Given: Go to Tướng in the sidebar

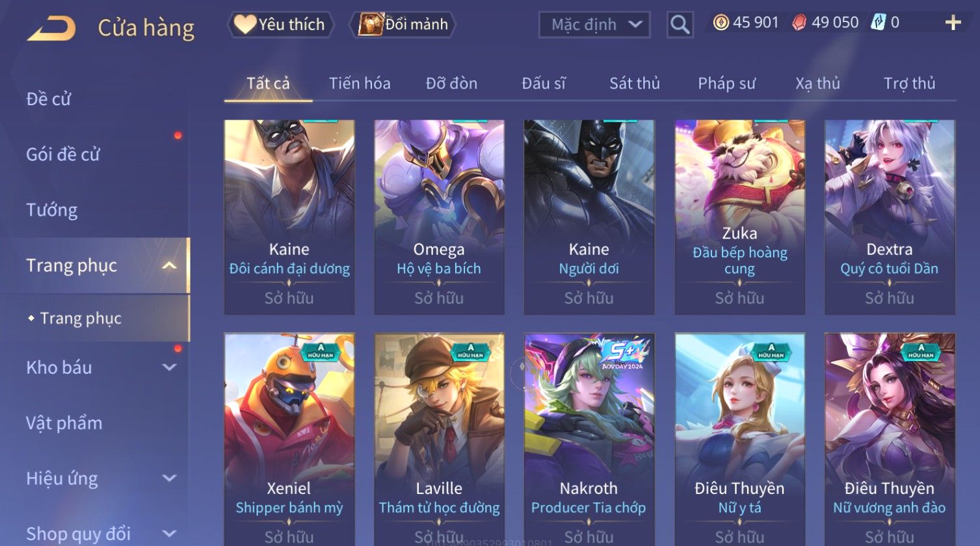Looking at the screenshot, I should 51,210.
